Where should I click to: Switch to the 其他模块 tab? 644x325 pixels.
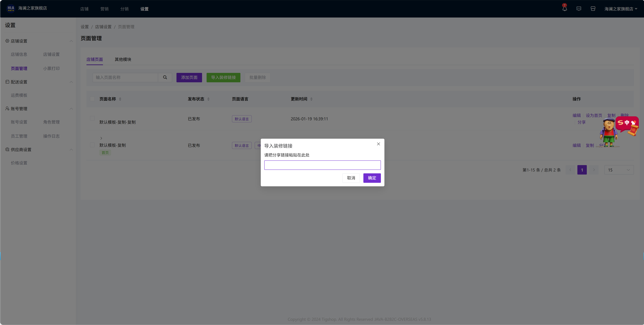[x=123, y=59]
